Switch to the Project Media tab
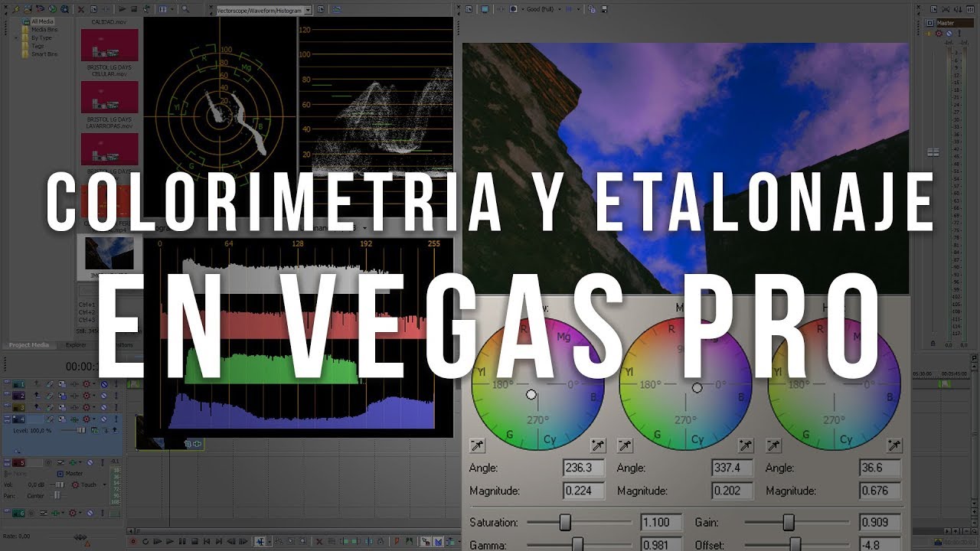 tap(29, 345)
